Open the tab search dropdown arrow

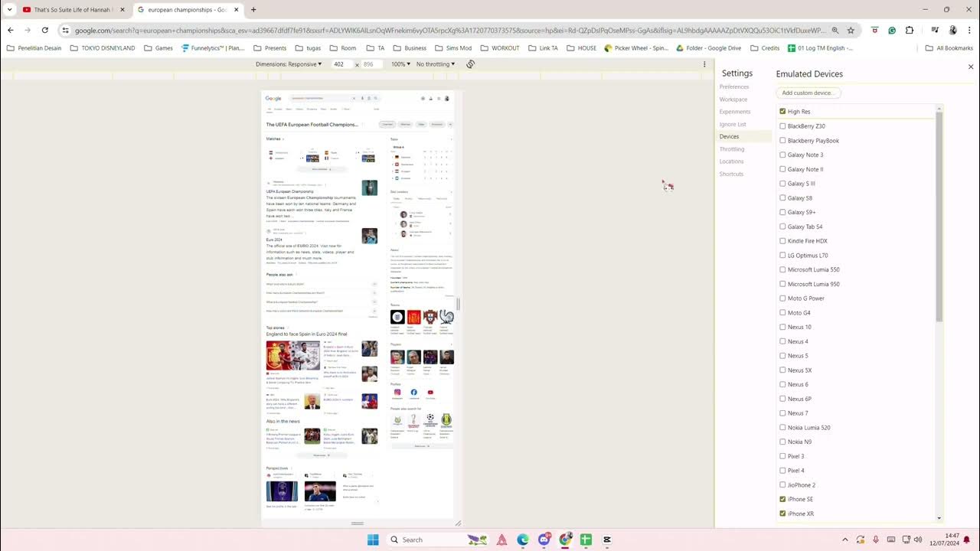coord(9,10)
